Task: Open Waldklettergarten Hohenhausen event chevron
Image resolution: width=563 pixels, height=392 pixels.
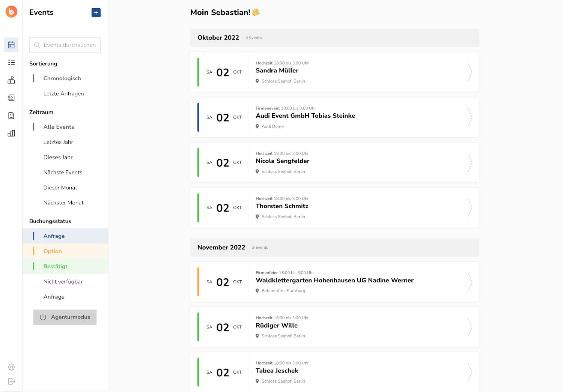Action: [470, 282]
